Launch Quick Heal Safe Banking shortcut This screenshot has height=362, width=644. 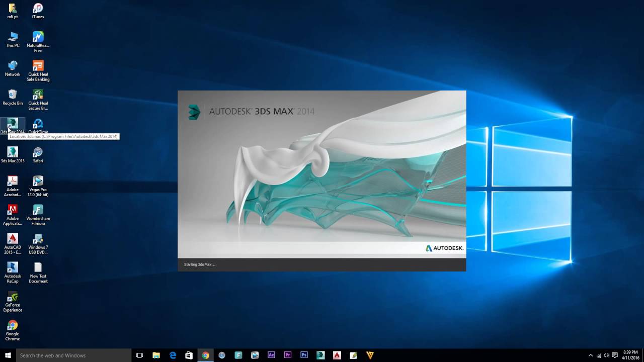tap(38, 71)
